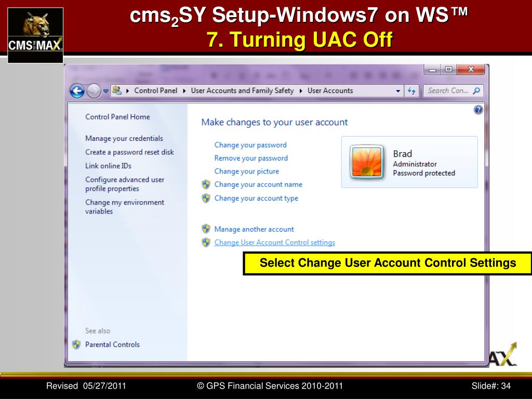Expand the arrow after Control Panel breadcrumb

[184, 91]
